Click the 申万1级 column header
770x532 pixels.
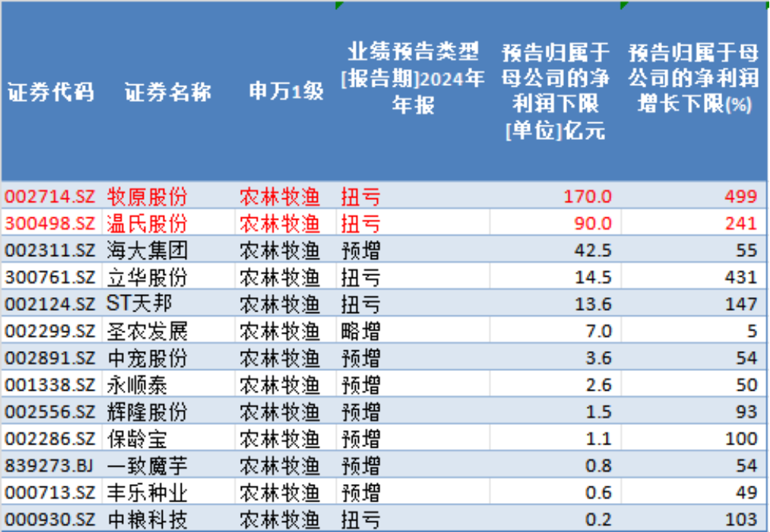point(286,91)
